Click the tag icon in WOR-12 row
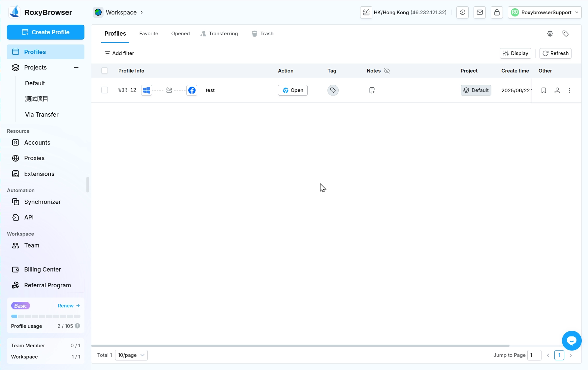Image resolution: width=588 pixels, height=370 pixels. click(333, 90)
